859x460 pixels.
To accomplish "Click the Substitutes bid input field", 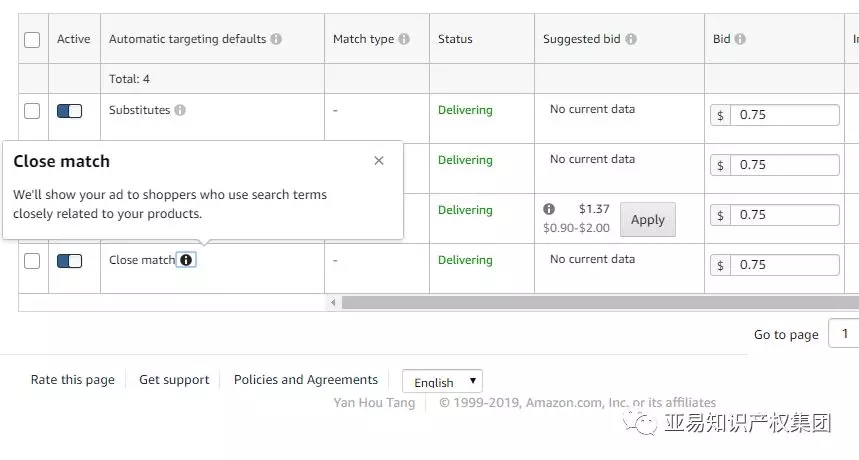I will click(x=784, y=115).
